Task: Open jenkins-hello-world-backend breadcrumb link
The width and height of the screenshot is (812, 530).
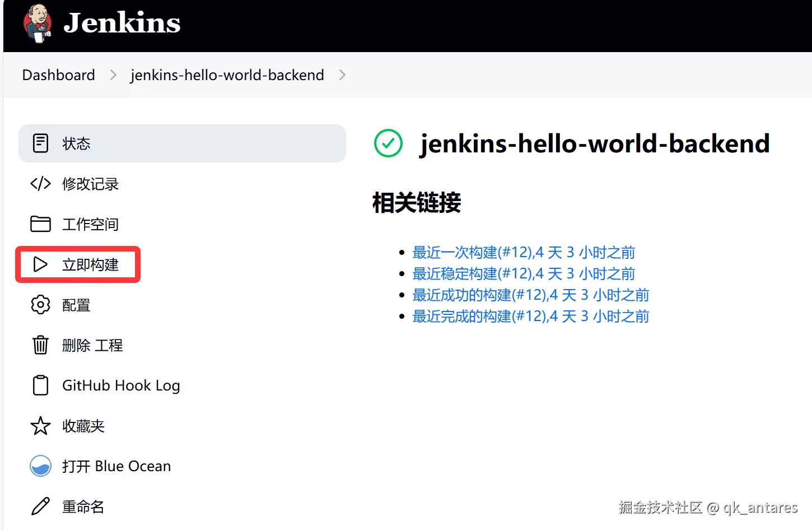Action: pos(227,75)
